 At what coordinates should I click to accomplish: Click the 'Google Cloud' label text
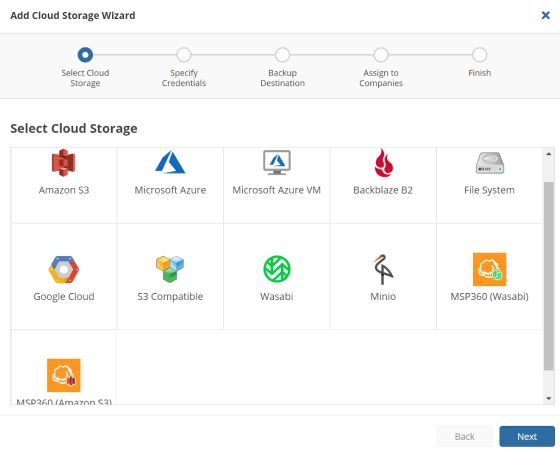point(64,296)
